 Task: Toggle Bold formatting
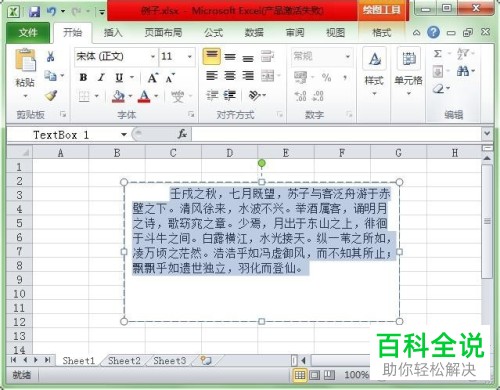coord(83,78)
